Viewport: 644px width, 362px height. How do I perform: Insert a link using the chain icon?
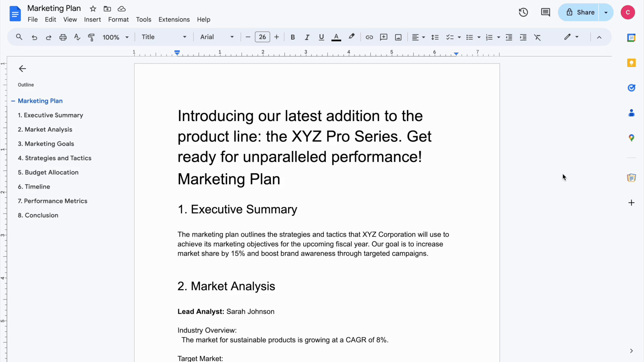click(x=369, y=37)
